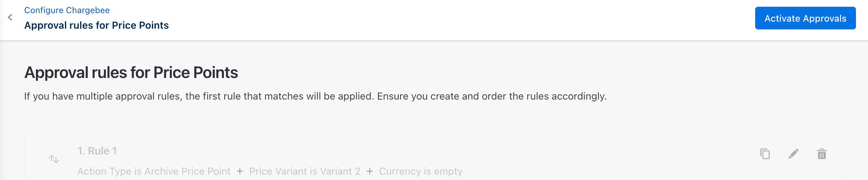This screenshot has width=868, height=180.
Task: Select the "1. Rule 1" rule title
Action: pyautogui.click(x=97, y=151)
